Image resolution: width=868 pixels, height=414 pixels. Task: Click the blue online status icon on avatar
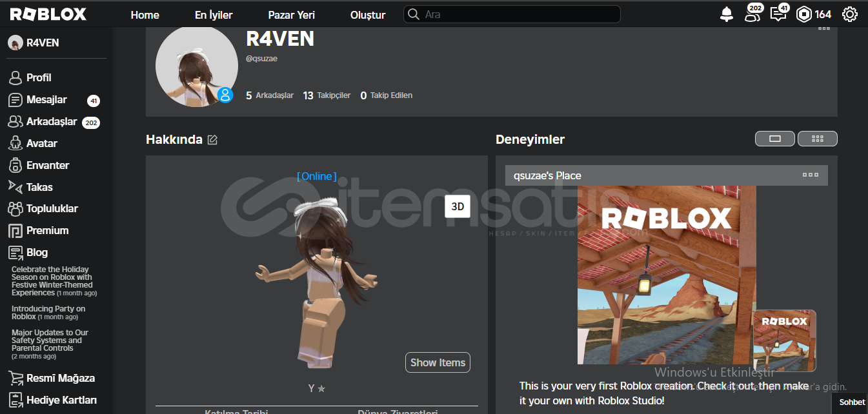[x=225, y=95]
